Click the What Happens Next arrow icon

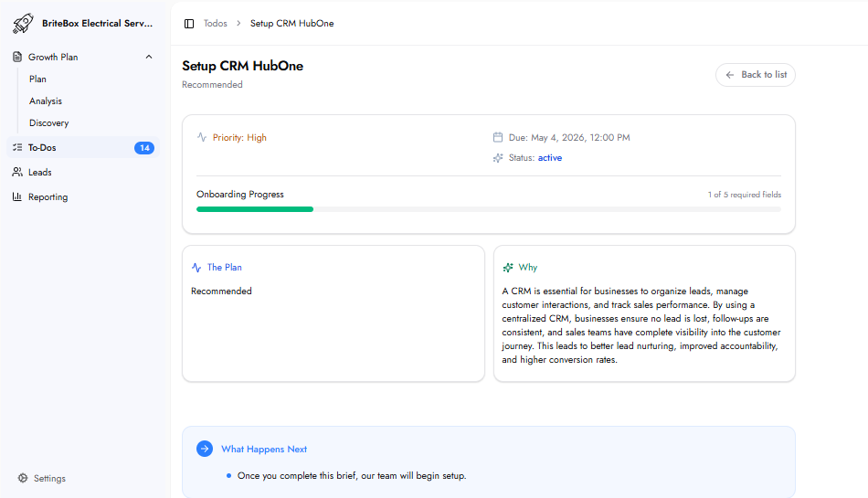tap(205, 449)
